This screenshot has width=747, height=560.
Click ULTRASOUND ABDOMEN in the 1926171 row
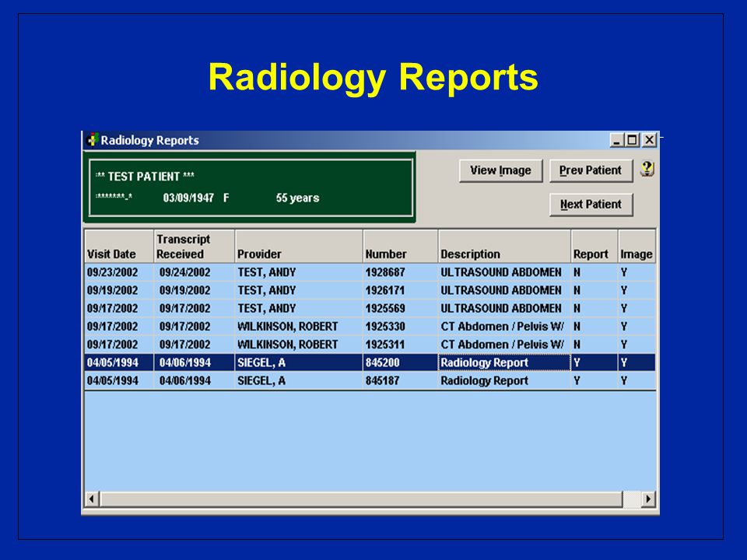[x=501, y=290]
